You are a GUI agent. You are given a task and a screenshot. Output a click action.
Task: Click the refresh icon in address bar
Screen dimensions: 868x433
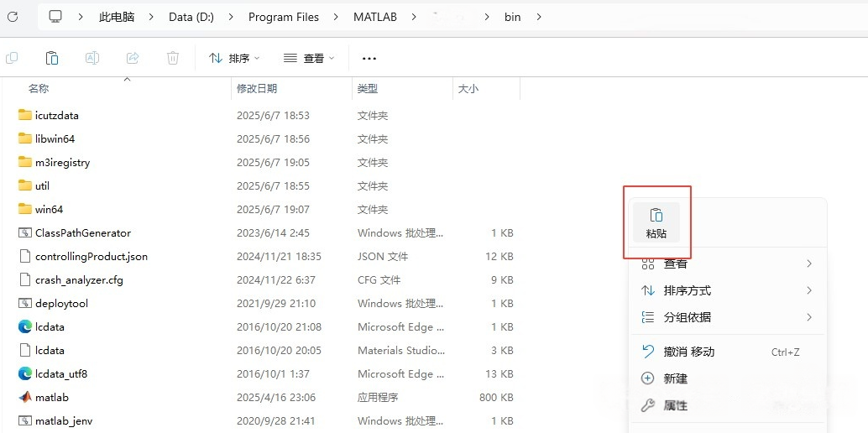point(13,17)
